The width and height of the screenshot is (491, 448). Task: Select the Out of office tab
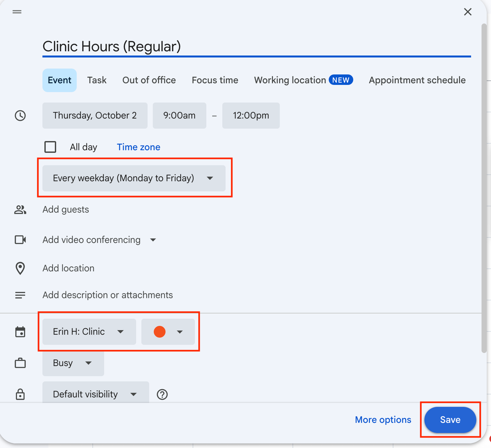point(149,80)
